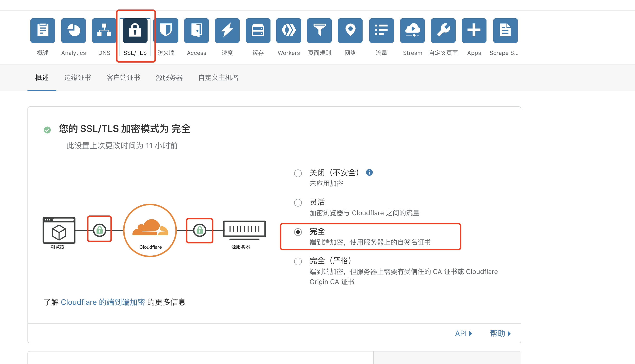635x364 pixels.
Task: Open the Scrape S... icon
Action: (505, 31)
